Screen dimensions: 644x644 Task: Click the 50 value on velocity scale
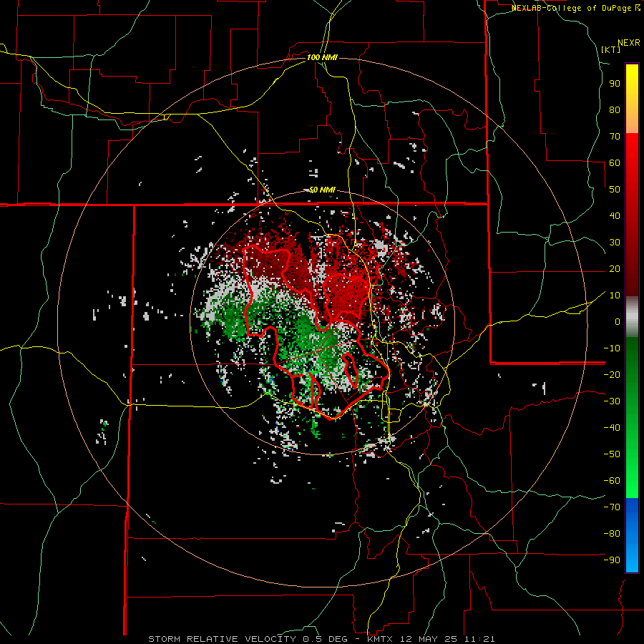615,190
